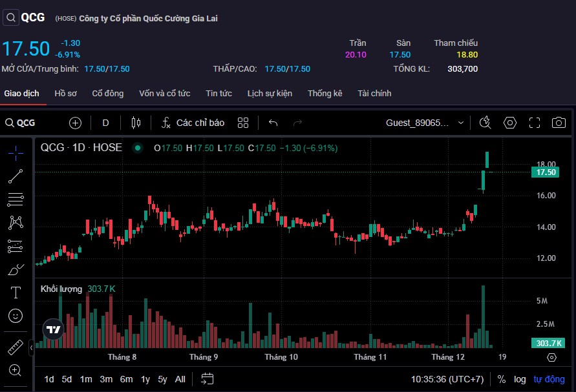Switch to the Tin tức tab

pos(219,94)
